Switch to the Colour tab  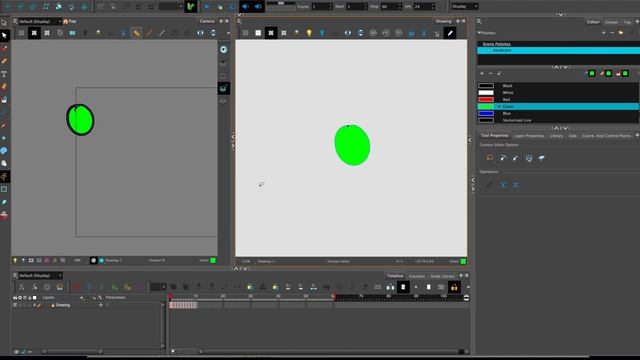tap(593, 22)
